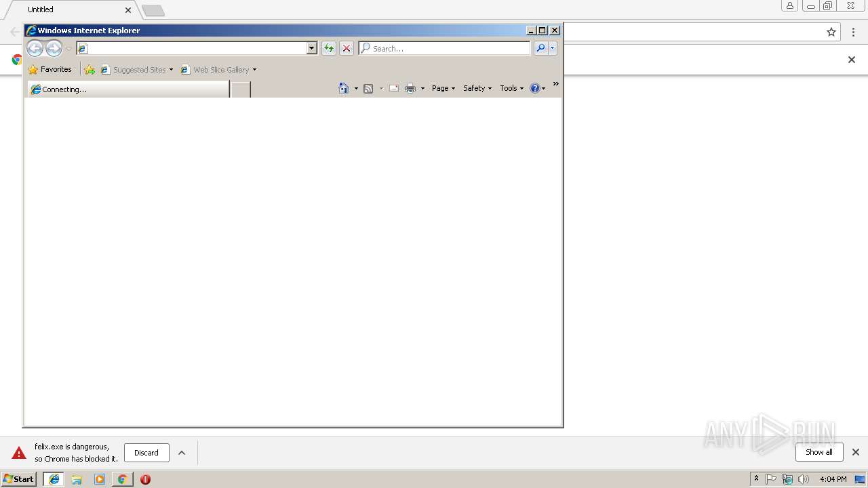The image size is (868, 488).
Task: Open a new tab in Internet Explorer
Action: [x=241, y=89]
